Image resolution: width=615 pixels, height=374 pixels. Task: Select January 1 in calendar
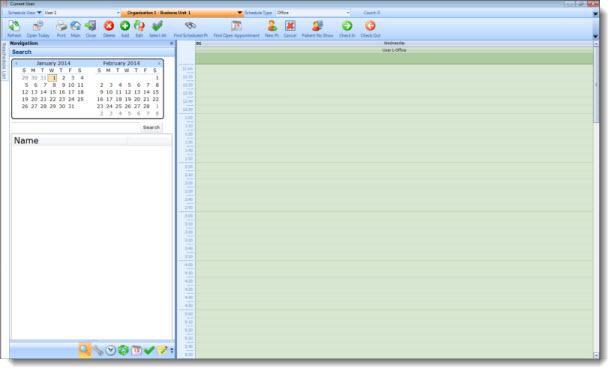[x=53, y=78]
